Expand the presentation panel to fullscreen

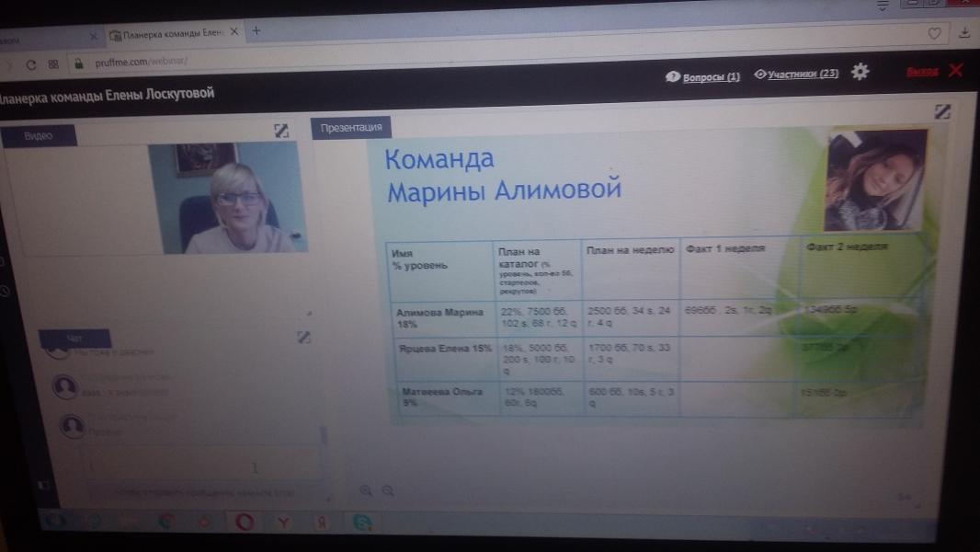point(941,111)
